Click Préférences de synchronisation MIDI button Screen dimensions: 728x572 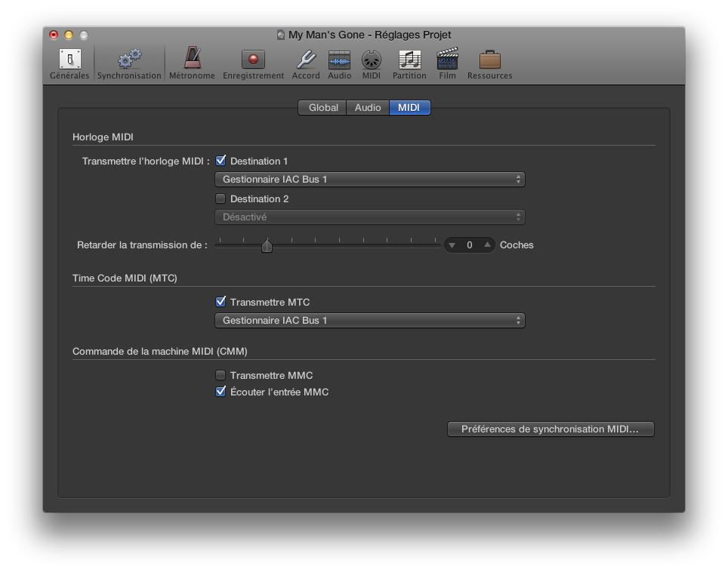pyautogui.click(x=551, y=429)
